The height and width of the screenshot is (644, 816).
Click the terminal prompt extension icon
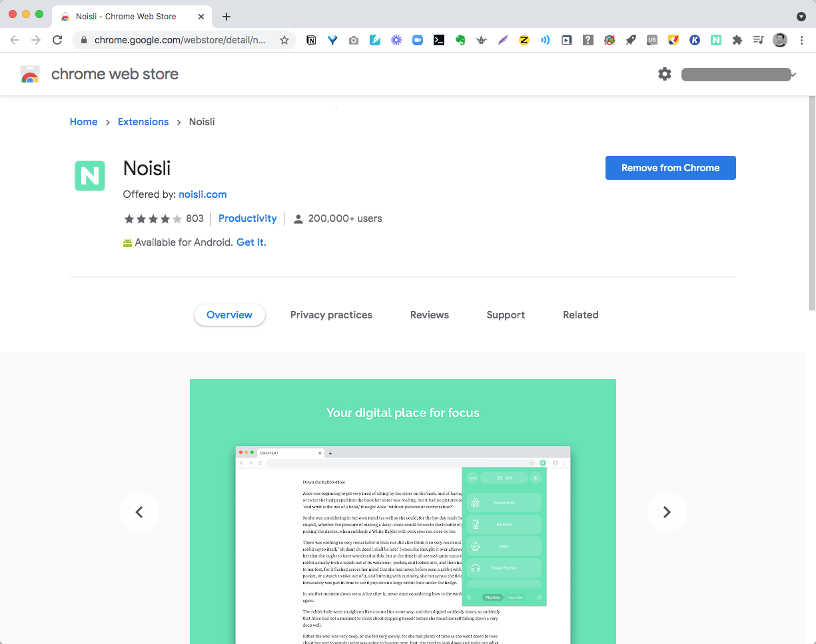click(x=439, y=40)
